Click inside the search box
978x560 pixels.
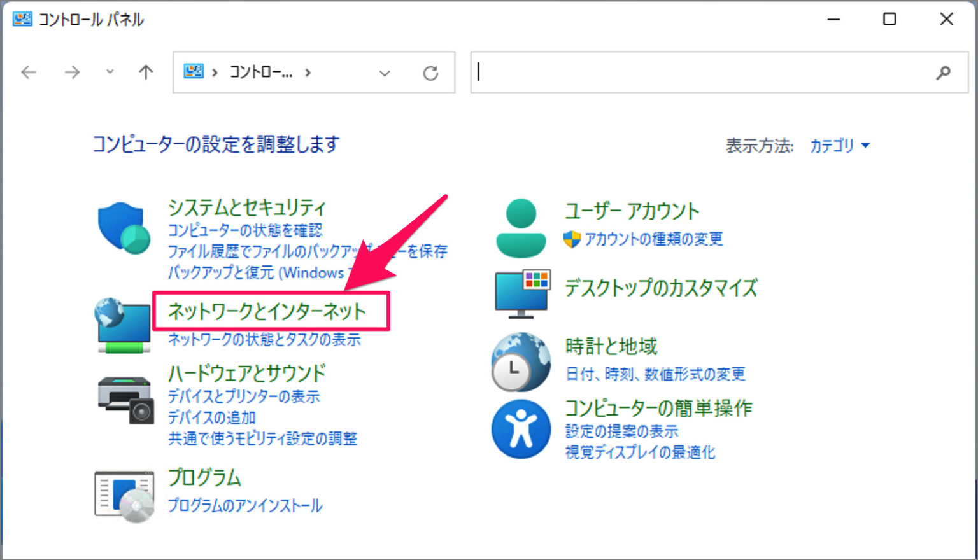pyautogui.click(x=700, y=72)
